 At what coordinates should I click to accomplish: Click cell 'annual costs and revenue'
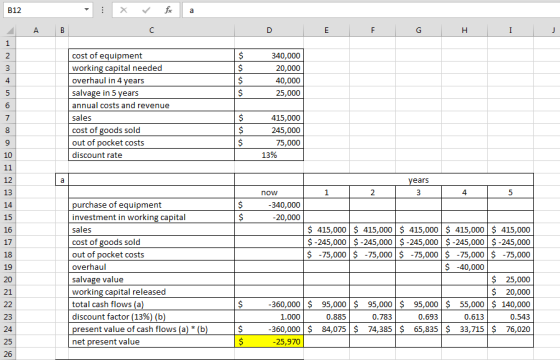tap(151, 105)
